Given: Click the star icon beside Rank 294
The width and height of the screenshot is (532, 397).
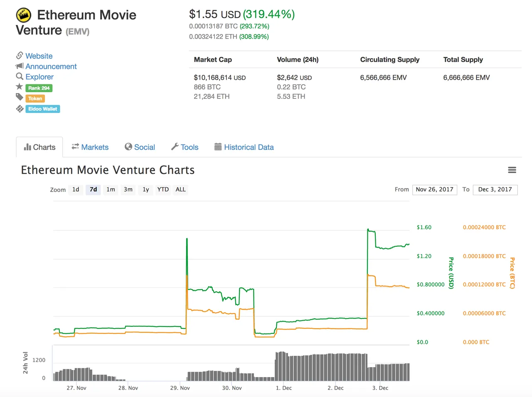Looking at the screenshot, I should 20,87.
